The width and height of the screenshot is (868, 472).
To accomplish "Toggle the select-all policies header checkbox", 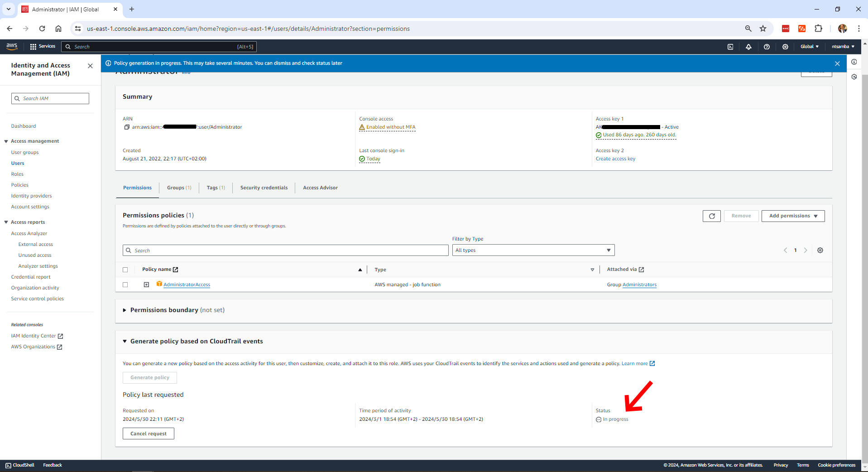I will (125, 270).
